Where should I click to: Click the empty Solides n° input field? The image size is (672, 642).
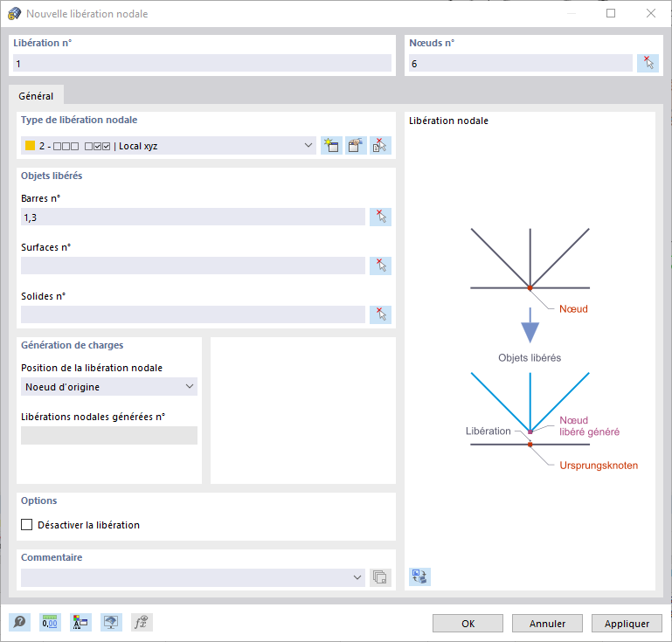coord(193,314)
